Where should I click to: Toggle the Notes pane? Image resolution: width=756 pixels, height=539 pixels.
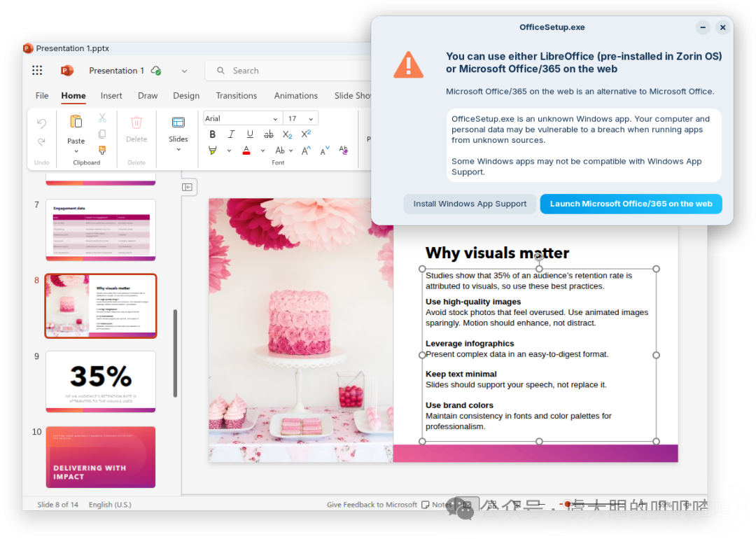pos(435,504)
